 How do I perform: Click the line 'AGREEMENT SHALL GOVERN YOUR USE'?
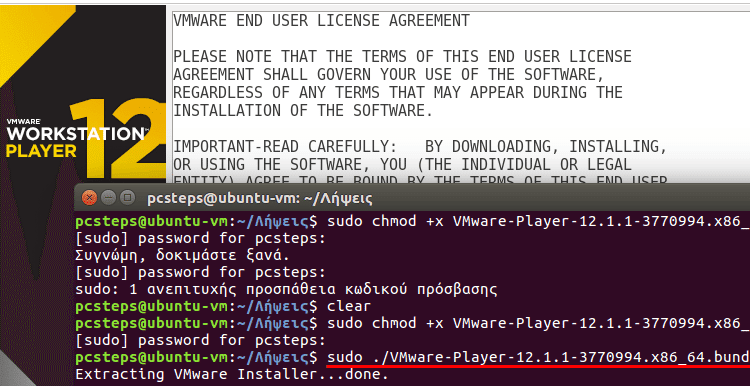pos(388,75)
